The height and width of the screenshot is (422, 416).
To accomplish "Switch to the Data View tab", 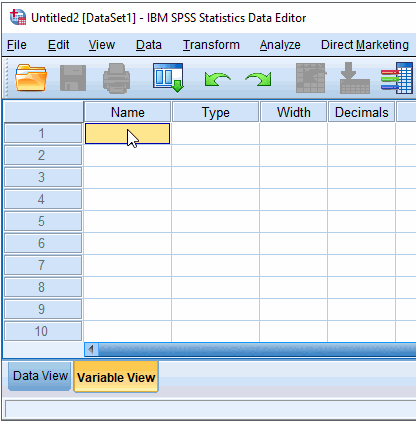I will click(x=40, y=376).
